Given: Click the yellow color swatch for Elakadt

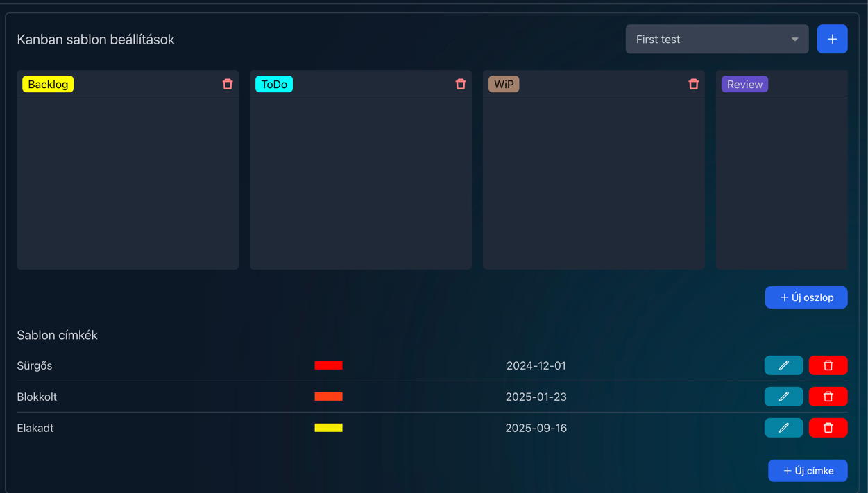Looking at the screenshot, I should (328, 428).
